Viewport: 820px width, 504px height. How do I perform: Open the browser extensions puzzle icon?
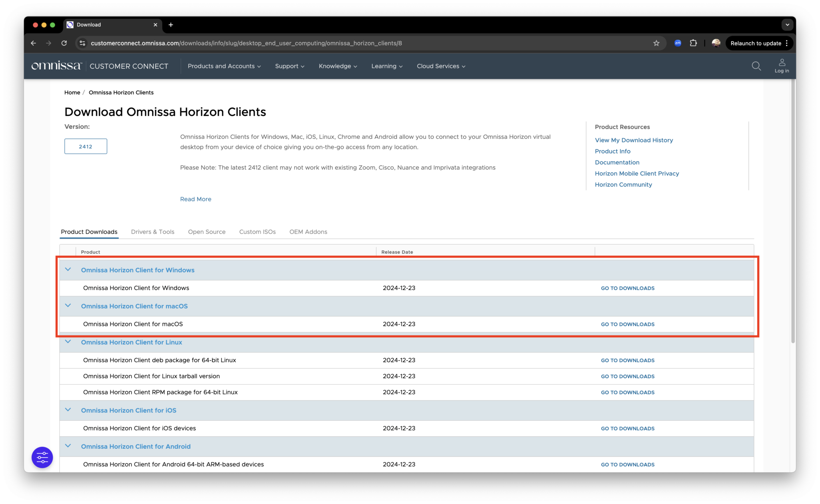693,43
